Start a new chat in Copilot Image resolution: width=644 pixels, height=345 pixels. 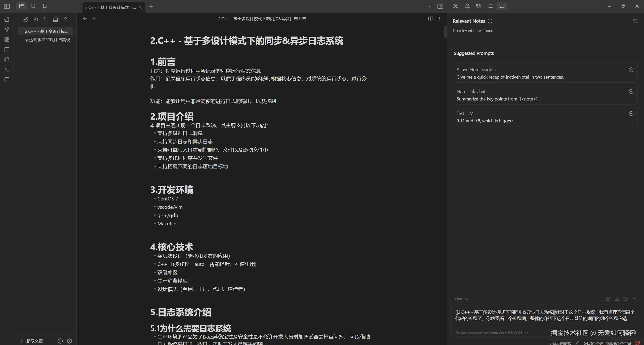click(x=608, y=299)
